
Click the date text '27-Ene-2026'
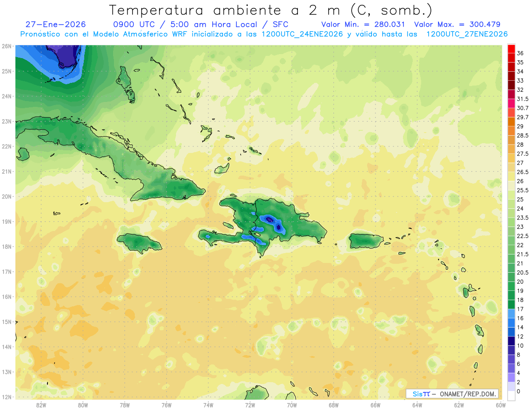55,24
